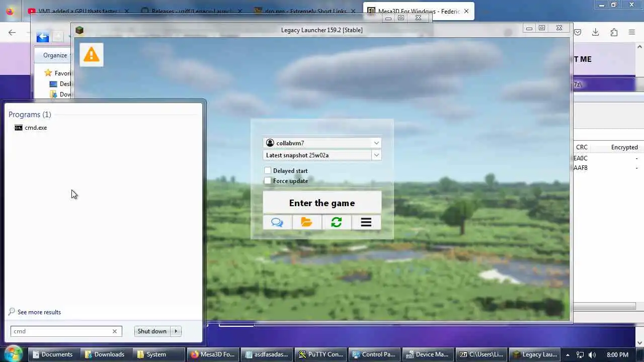The height and width of the screenshot is (362, 644).
Task: Click See more results link
Action: coord(39,312)
